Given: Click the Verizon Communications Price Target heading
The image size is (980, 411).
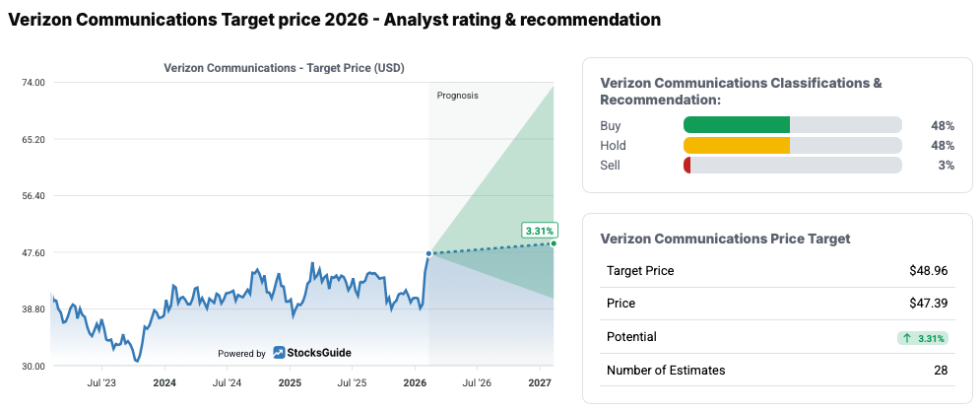Looking at the screenshot, I should pyautogui.click(x=725, y=239).
